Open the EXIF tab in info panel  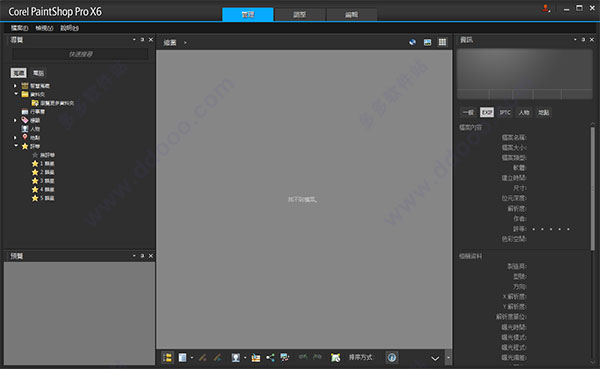[487, 112]
